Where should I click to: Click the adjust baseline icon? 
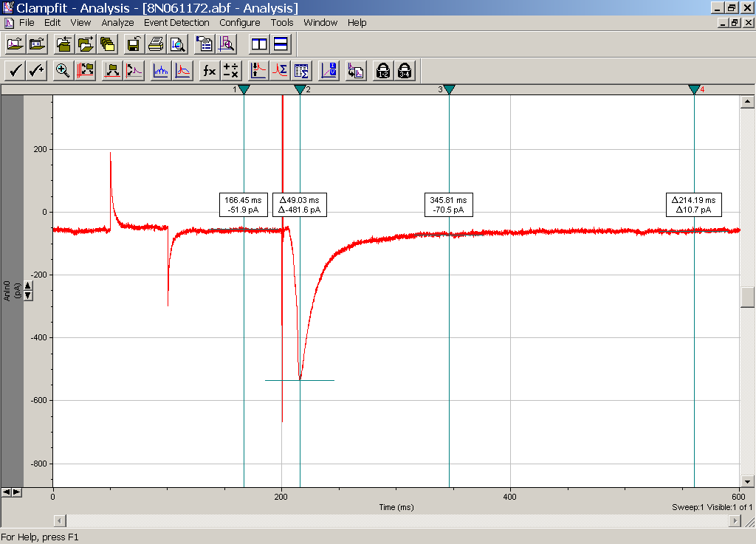point(112,71)
